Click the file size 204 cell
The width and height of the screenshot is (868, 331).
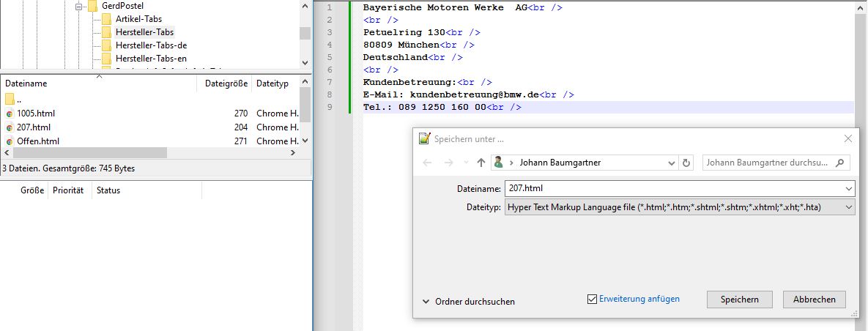point(241,127)
